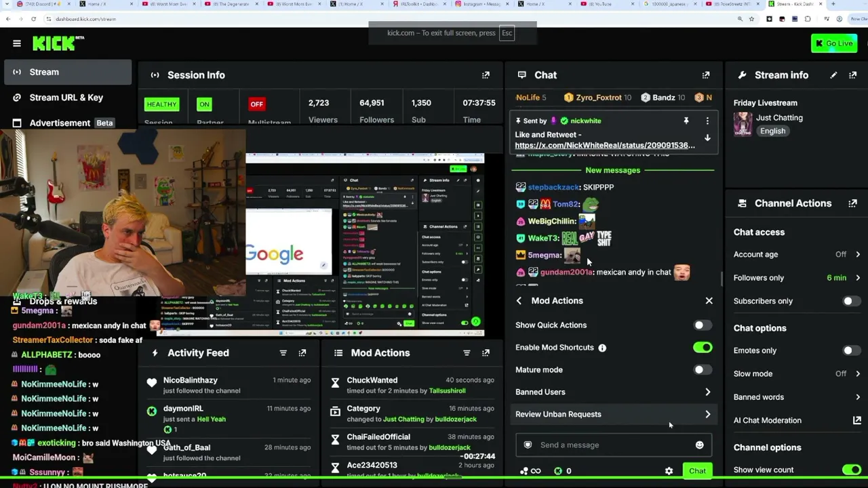This screenshot has height=488, width=868.
Task: Expand Slow mode setting
Action: coord(796,374)
